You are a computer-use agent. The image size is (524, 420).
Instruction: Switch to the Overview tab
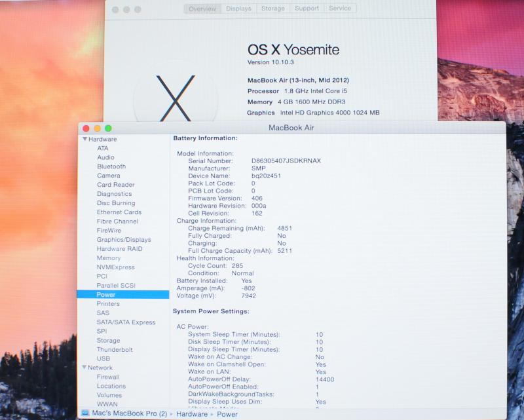point(202,9)
